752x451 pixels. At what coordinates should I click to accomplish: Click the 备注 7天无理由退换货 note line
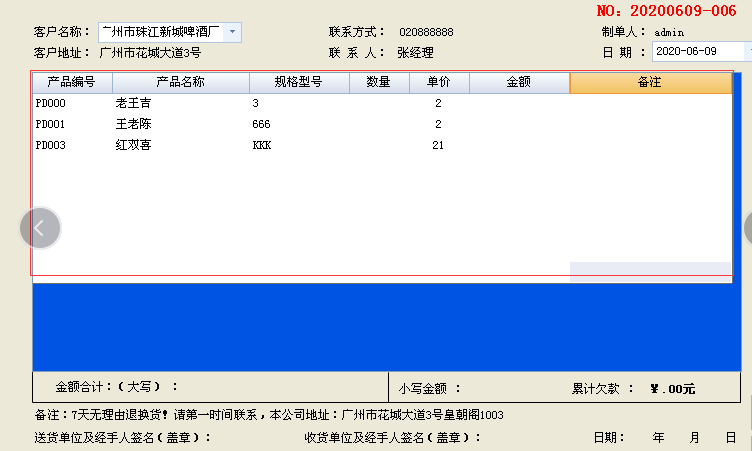(269, 415)
